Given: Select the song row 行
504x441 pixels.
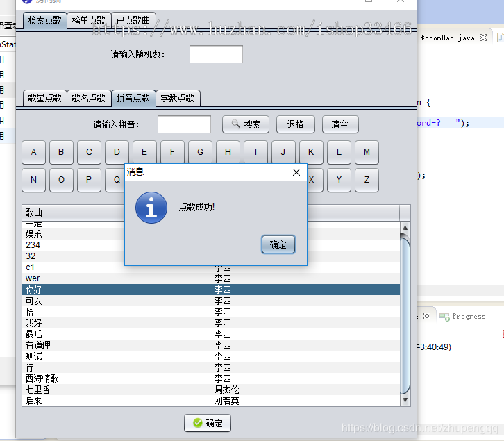Looking at the screenshot, I should coord(211,367).
